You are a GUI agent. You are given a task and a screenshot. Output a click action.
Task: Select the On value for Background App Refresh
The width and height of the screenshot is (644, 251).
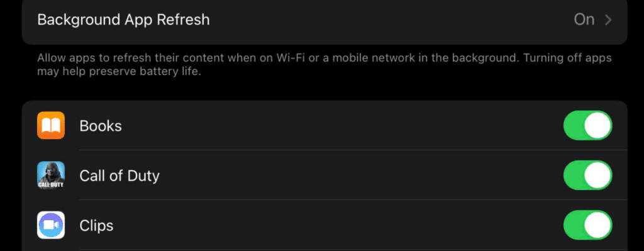coord(584,20)
